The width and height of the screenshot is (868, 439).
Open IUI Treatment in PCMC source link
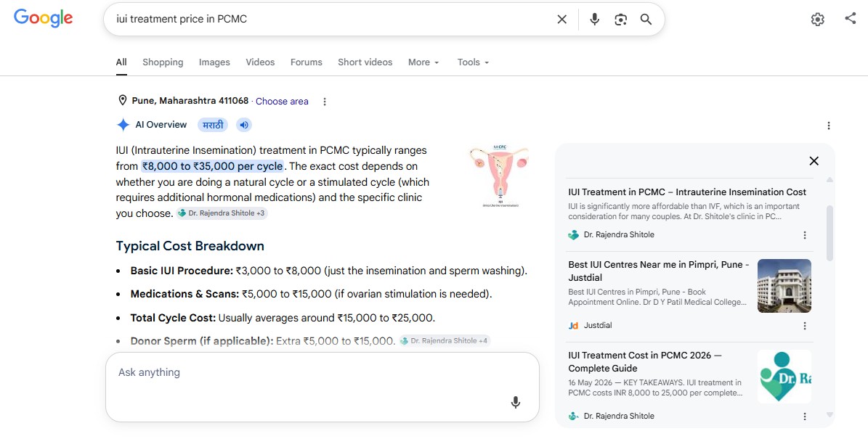tap(687, 192)
